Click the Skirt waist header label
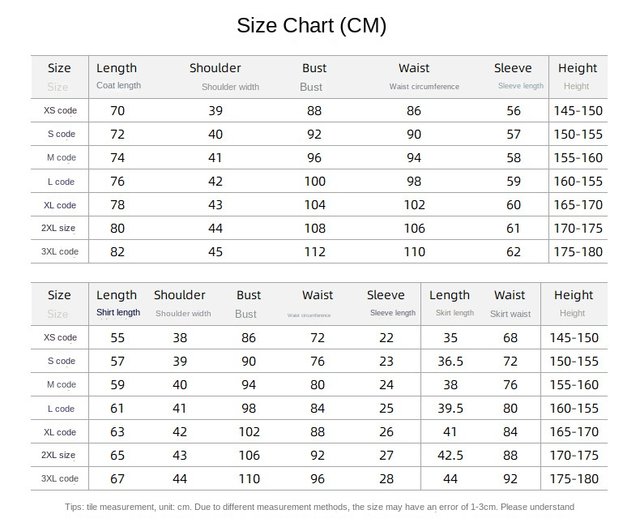640x527 pixels. [510, 314]
